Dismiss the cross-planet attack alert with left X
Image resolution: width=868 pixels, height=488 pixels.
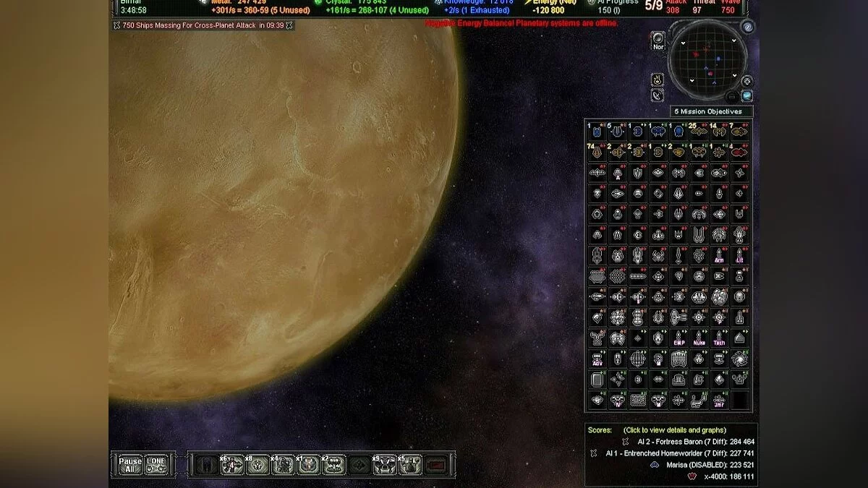click(116, 25)
